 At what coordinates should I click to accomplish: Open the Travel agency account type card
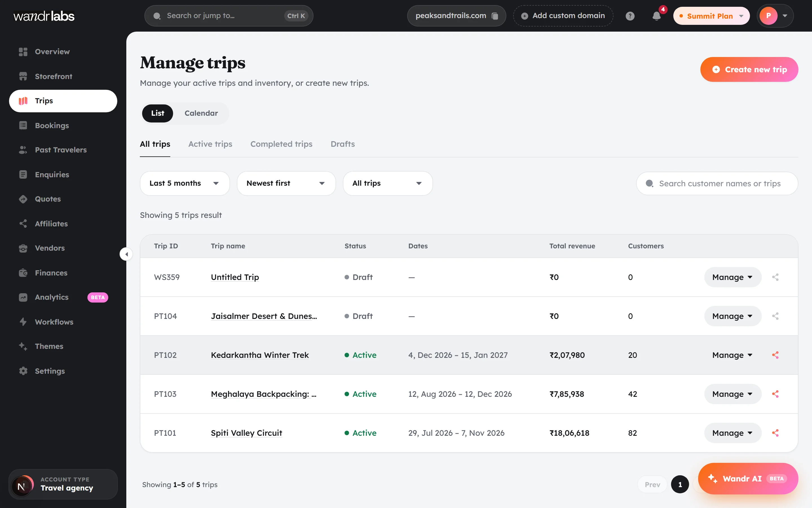(63, 485)
